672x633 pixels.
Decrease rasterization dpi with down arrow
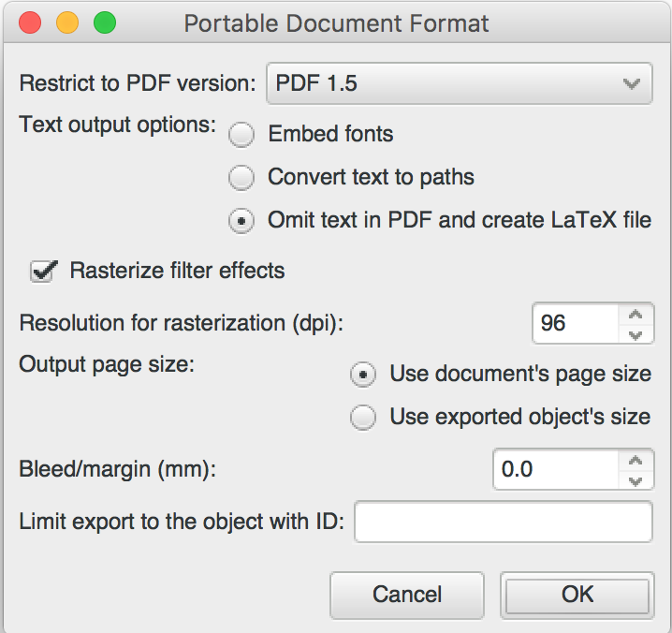pos(635,333)
